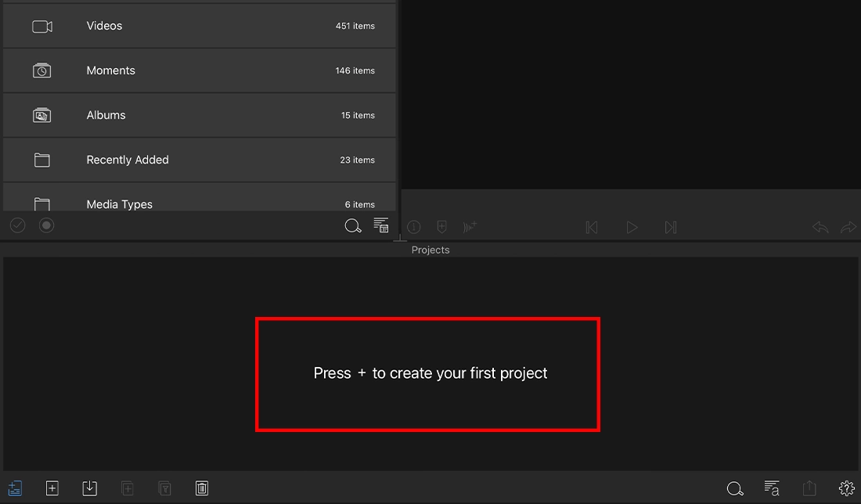Click the import project icon with down arrow
The width and height of the screenshot is (861, 504).
click(90, 488)
